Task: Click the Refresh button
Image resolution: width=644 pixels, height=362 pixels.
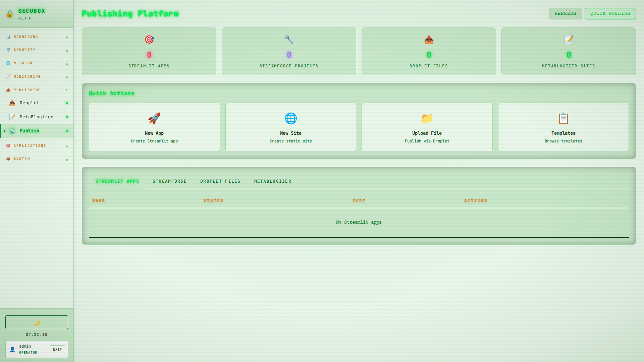Action: click(x=565, y=13)
